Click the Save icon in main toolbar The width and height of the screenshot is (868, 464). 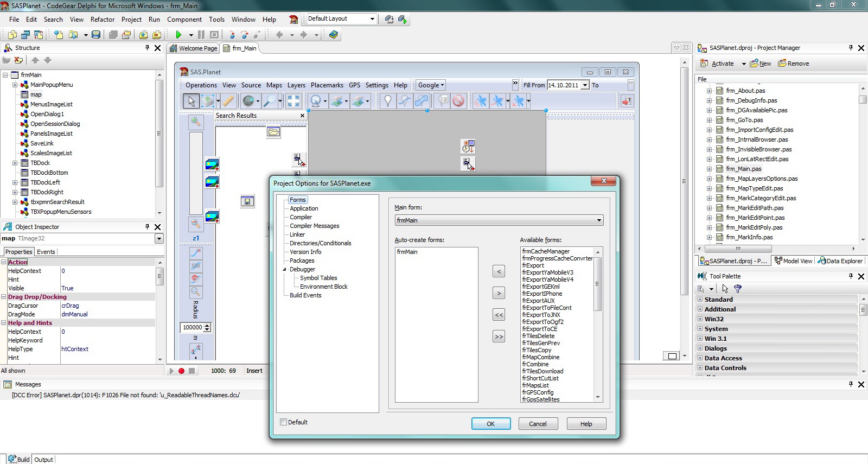coord(96,35)
